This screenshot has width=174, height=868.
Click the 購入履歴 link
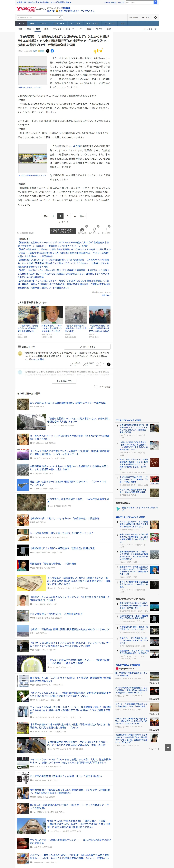pyautogui.click(x=146, y=18)
